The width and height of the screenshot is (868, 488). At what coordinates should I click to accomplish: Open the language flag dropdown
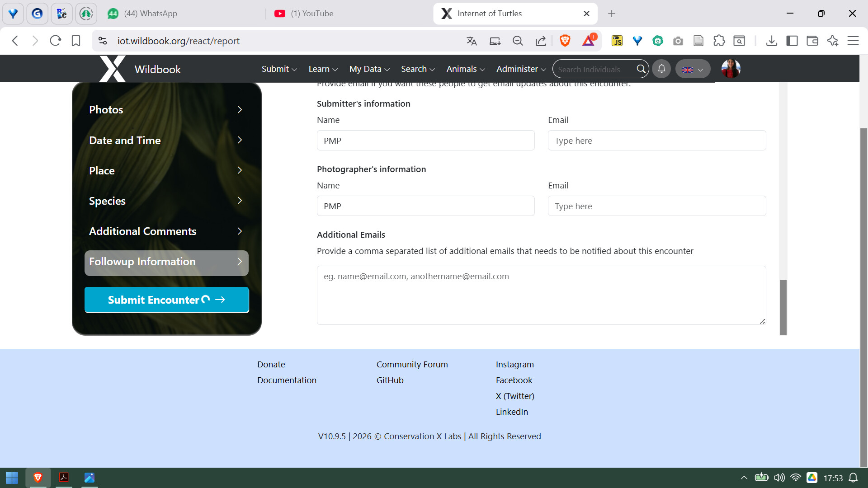pos(693,69)
